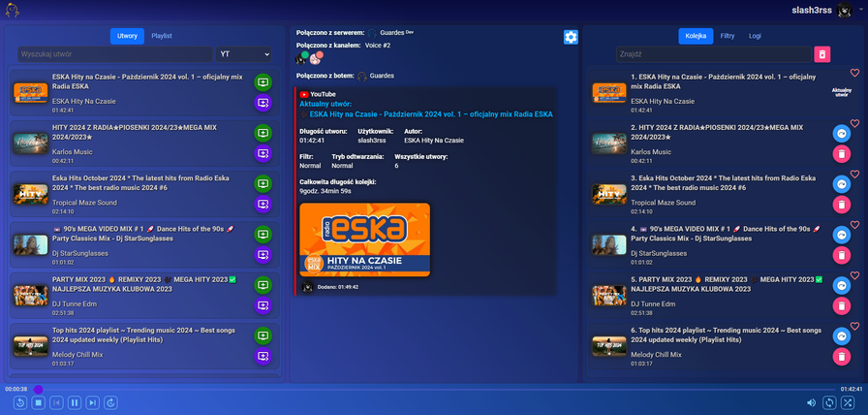This screenshot has height=415, width=868.
Task: Click green add button for Melody Chill Mix track
Action: pos(263,336)
